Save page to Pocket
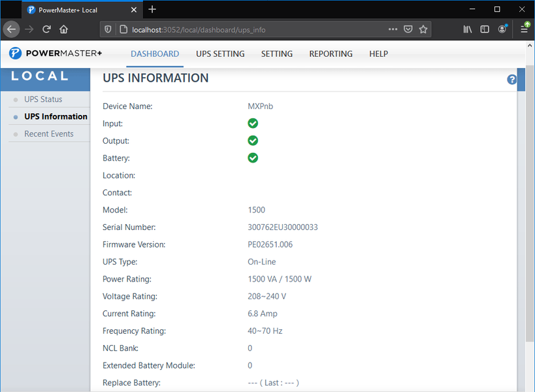This screenshot has width=535, height=392. [x=408, y=29]
